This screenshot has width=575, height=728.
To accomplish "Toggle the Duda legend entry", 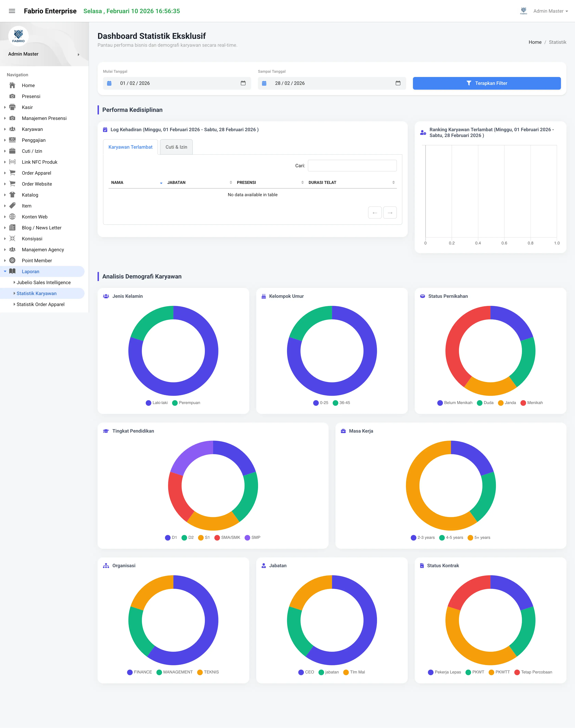I will point(485,403).
